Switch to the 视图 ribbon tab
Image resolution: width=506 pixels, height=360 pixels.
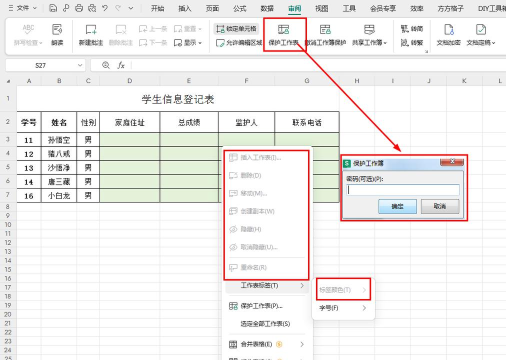[x=321, y=8]
